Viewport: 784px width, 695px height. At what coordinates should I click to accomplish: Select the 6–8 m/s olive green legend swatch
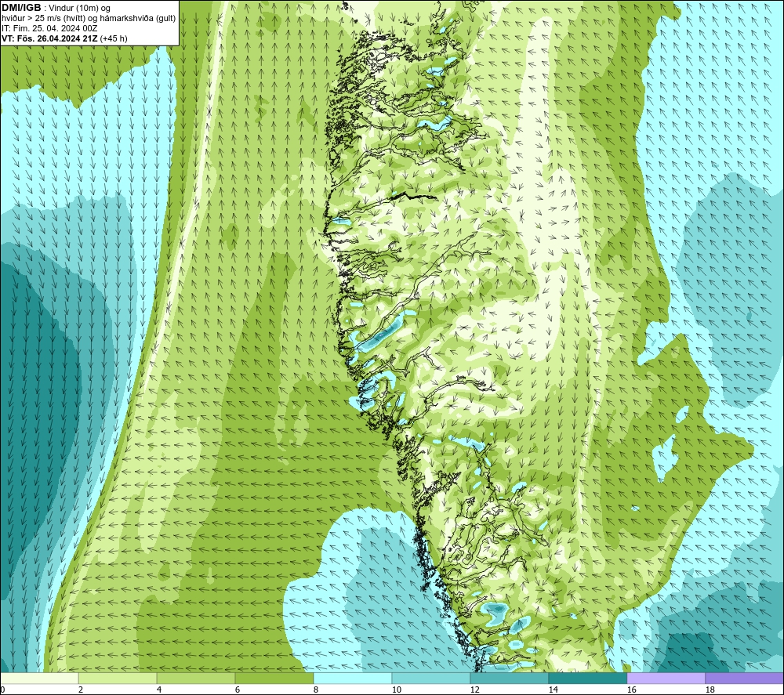274,678
